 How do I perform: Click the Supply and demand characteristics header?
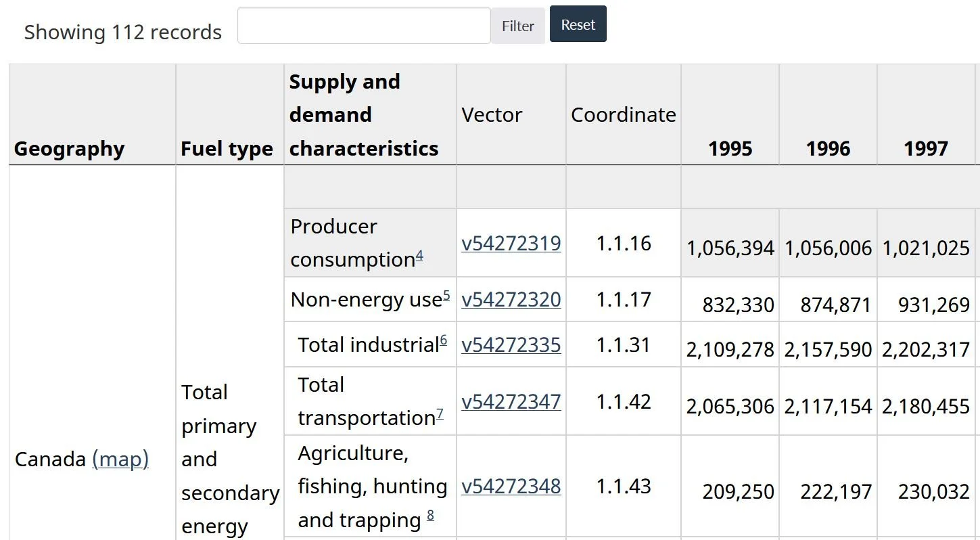click(364, 115)
